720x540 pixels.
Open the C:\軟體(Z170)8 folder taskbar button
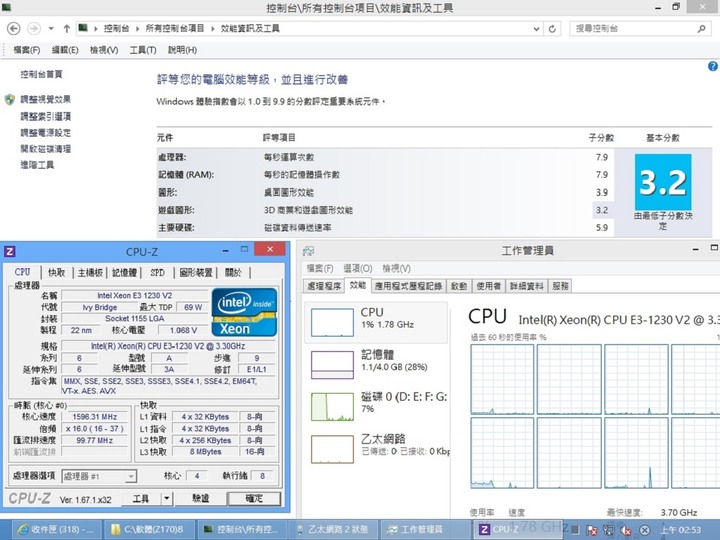click(149, 529)
